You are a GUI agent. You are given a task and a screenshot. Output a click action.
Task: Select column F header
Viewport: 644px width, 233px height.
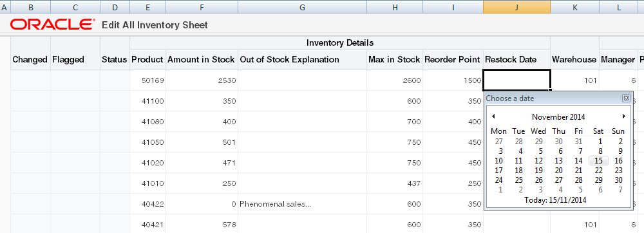202,7
